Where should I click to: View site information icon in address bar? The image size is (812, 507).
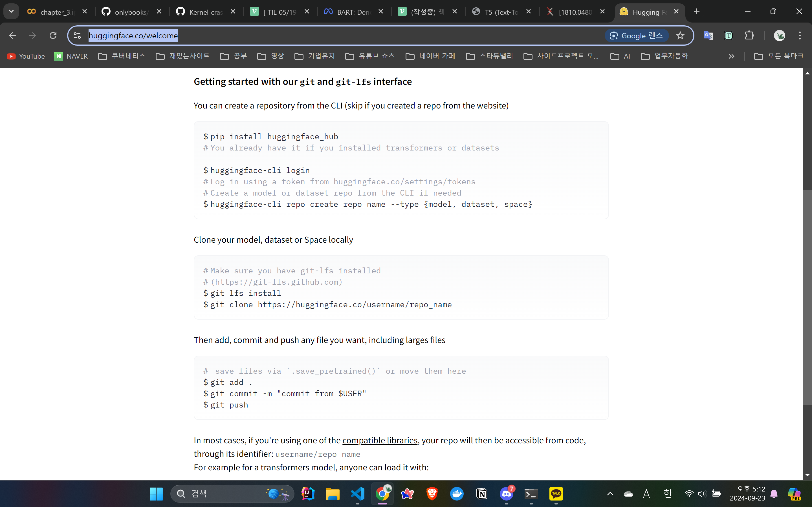click(78, 36)
